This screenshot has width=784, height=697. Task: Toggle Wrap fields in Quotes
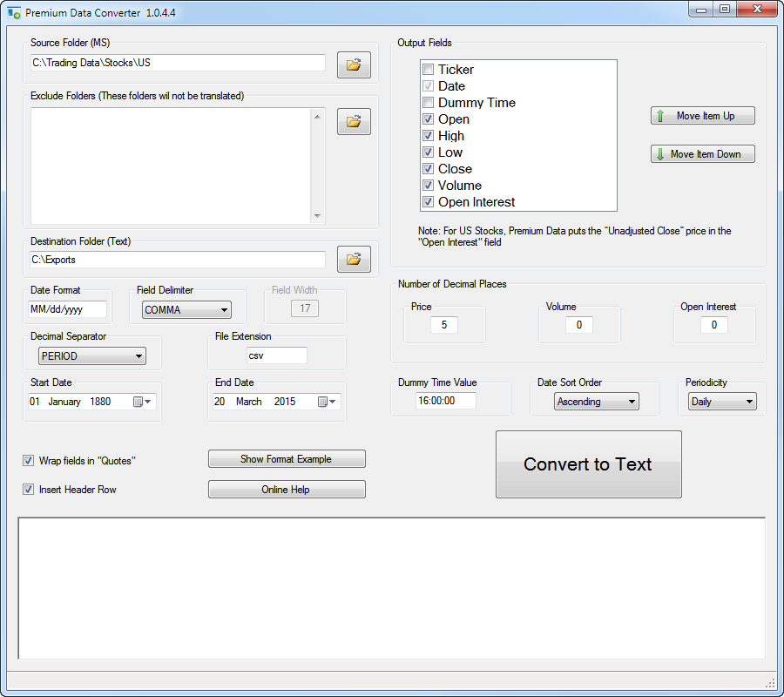tap(29, 460)
